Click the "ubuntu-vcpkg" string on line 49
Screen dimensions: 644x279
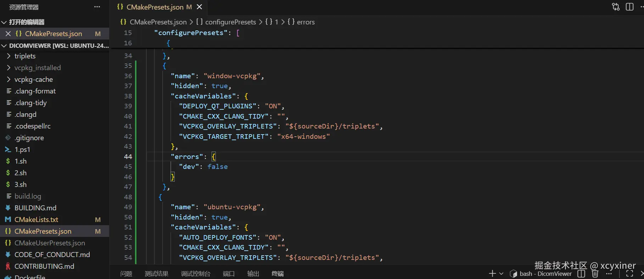coord(232,207)
